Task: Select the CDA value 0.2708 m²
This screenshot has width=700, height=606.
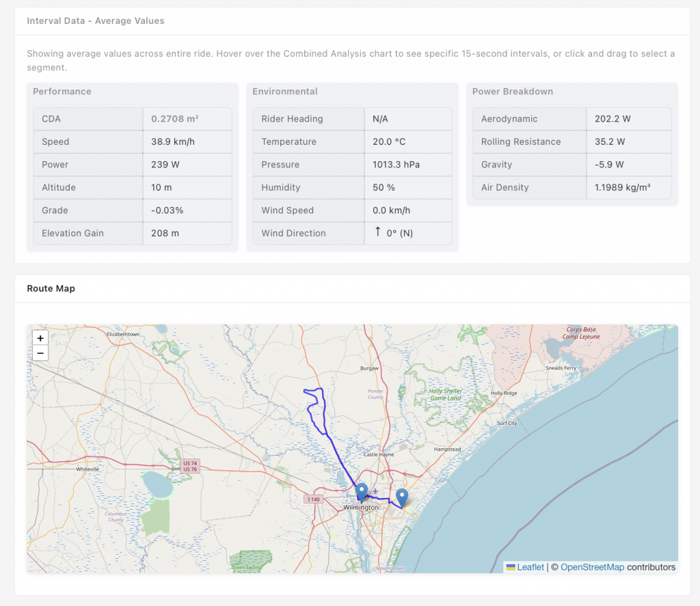Action: click(174, 119)
